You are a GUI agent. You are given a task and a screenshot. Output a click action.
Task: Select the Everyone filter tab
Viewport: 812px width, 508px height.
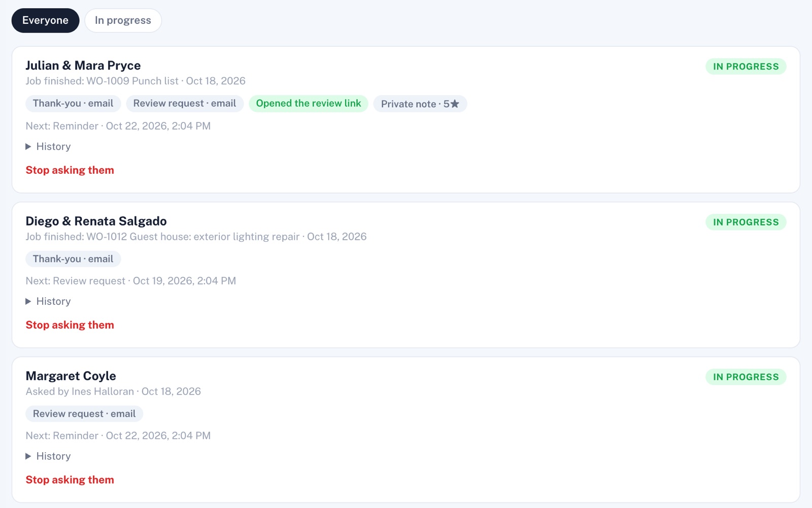pyautogui.click(x=45, y=20)
